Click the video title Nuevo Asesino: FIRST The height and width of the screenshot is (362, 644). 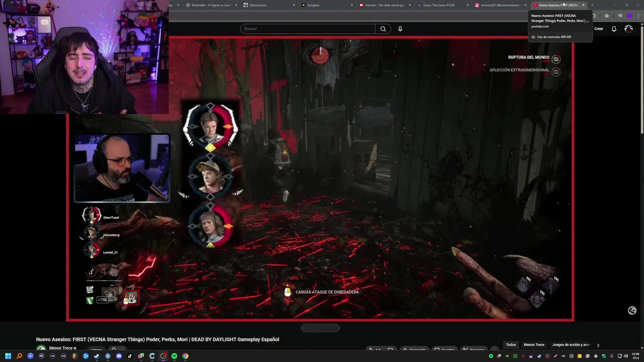[x=157, y=339]
